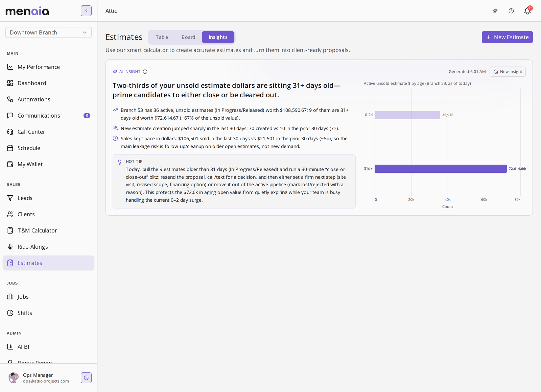Click the Ops Manager avatar image
Image resolution: width=541 pixels, height=392 pixels.
click(x=14, y=378)
